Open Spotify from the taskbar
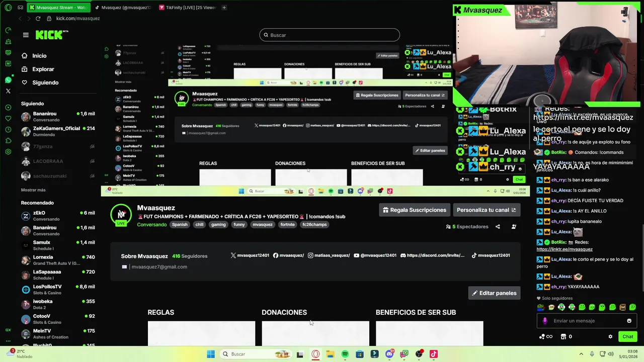The height and width of the screenshot is (362, 644). click(345, 354)
